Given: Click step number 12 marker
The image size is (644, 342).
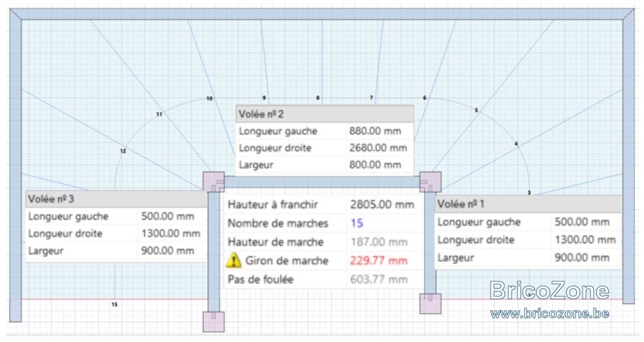Looking at the screenshot, I should (x=123, y=151).
